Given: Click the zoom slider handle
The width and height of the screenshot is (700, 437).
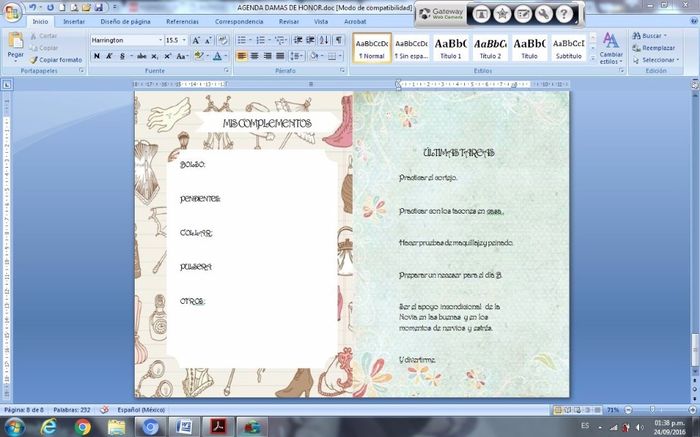Looking at the screenshot, I should tap(653, 410).
